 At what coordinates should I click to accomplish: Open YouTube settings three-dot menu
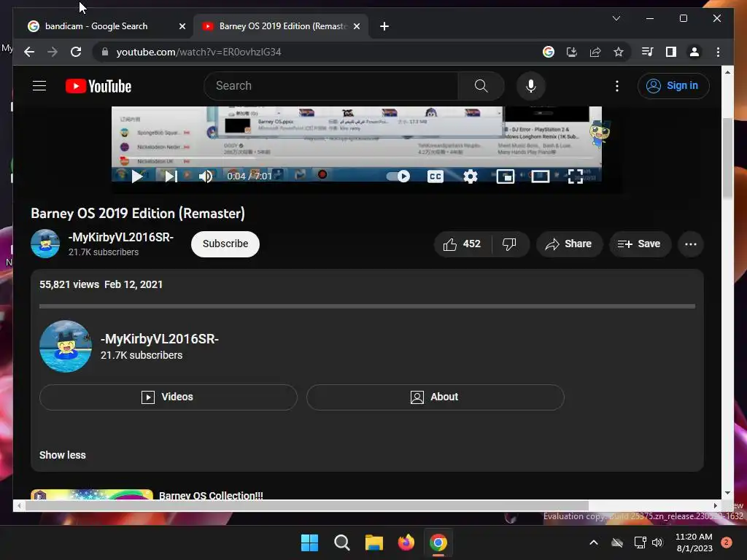(x=617, y=86)
